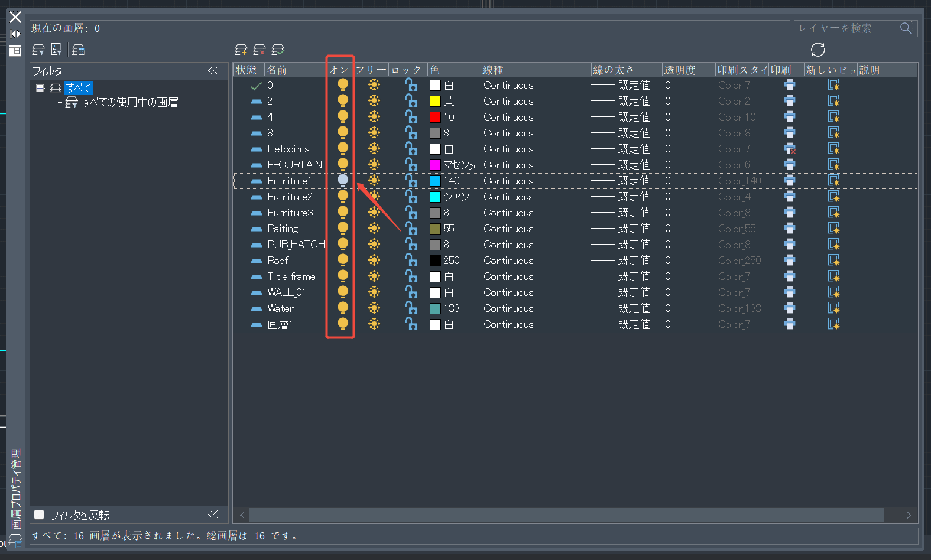931x560 pixels.
Task: Click Color_133 plot style of Water
Action: 739,308
